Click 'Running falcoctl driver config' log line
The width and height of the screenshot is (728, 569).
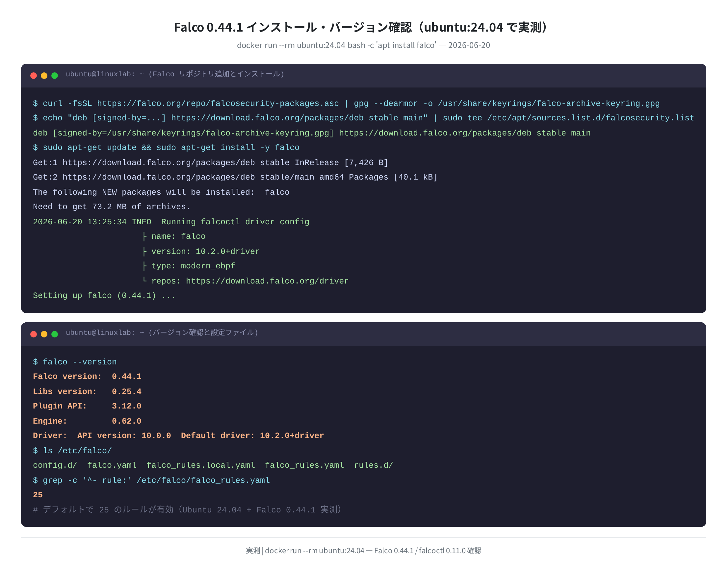coord(171,222)
